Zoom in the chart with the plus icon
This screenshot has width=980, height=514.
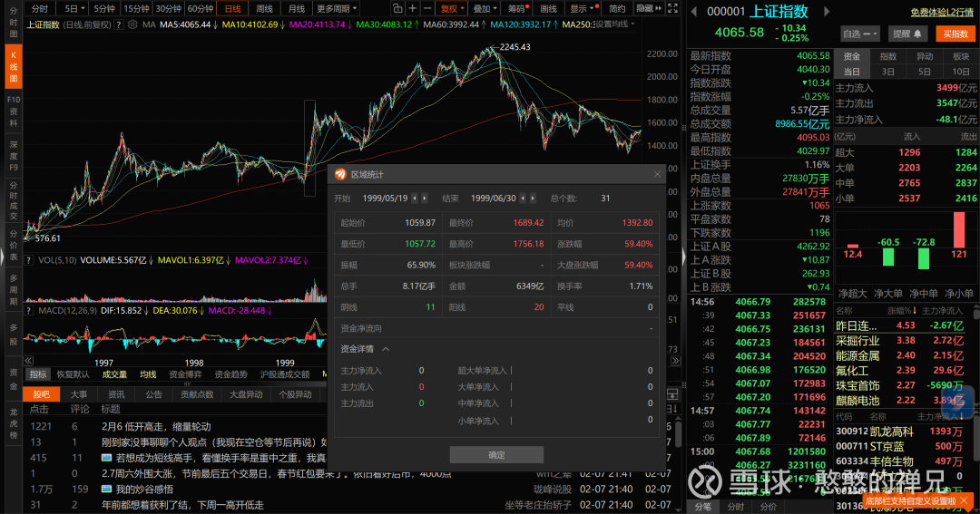click(413, 8)
